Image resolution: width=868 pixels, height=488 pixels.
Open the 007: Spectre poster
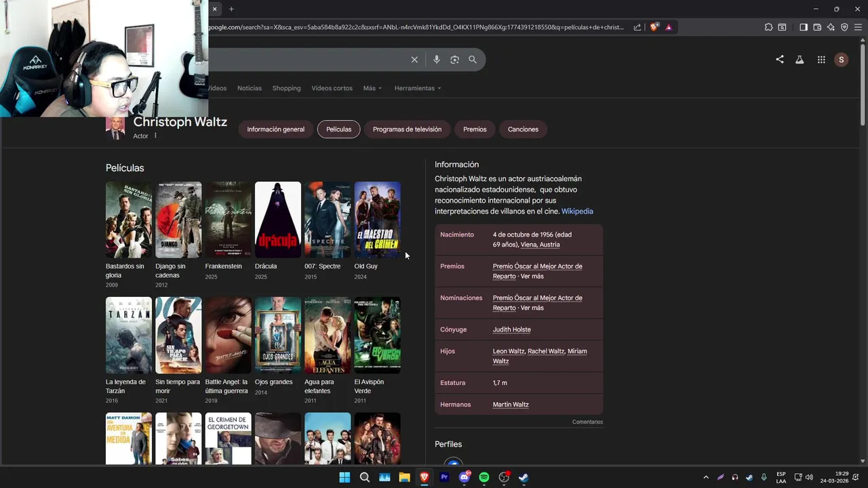pyautogui.click(x=328, y=220)
